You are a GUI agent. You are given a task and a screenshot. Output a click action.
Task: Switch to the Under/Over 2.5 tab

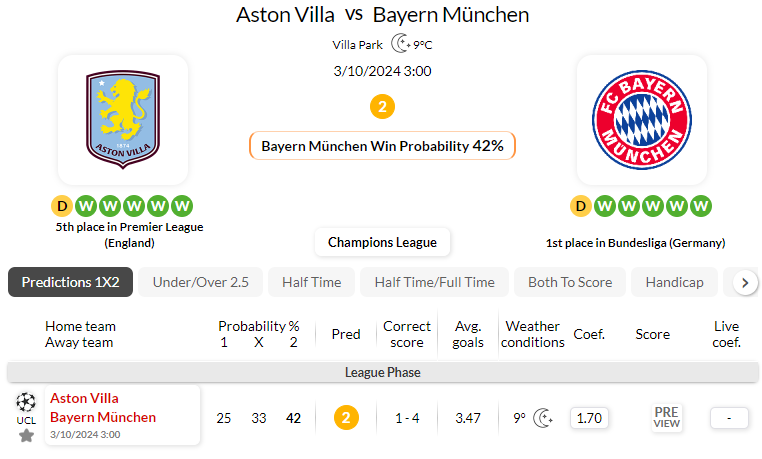click(200, 282)
